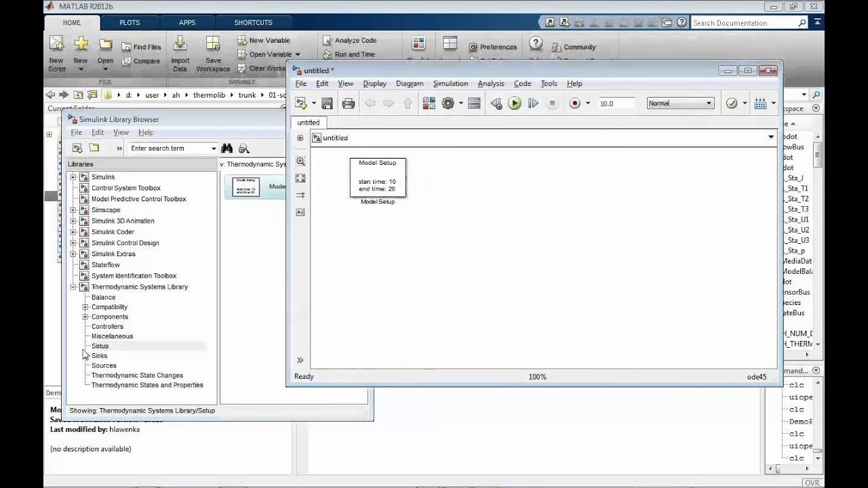
Task: Click Compare button in MATLAB ribbon
Action: tap(141, 61)
